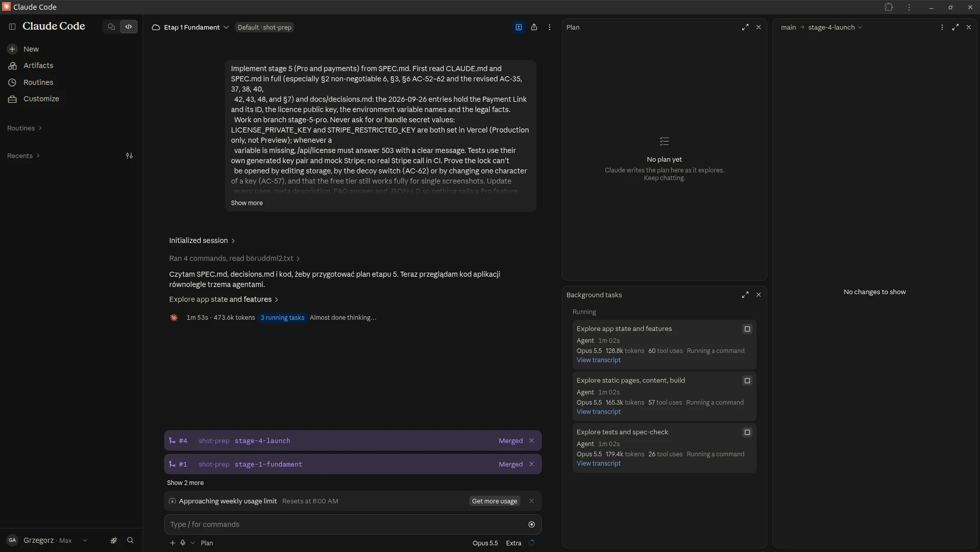Switch to the code mode icon
Screen dimensions: 980x552
[129, 27]
